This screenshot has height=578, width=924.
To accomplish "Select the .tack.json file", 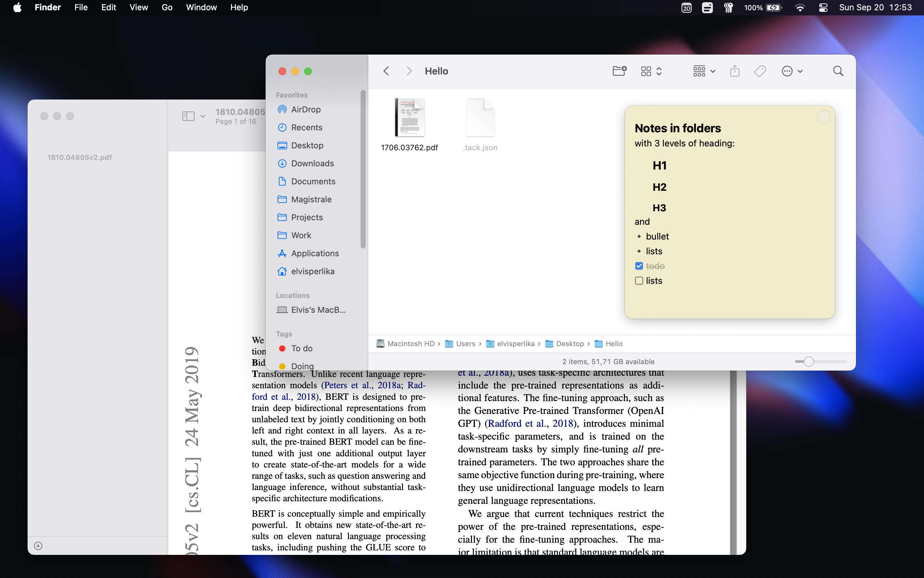I will point(480,125).
